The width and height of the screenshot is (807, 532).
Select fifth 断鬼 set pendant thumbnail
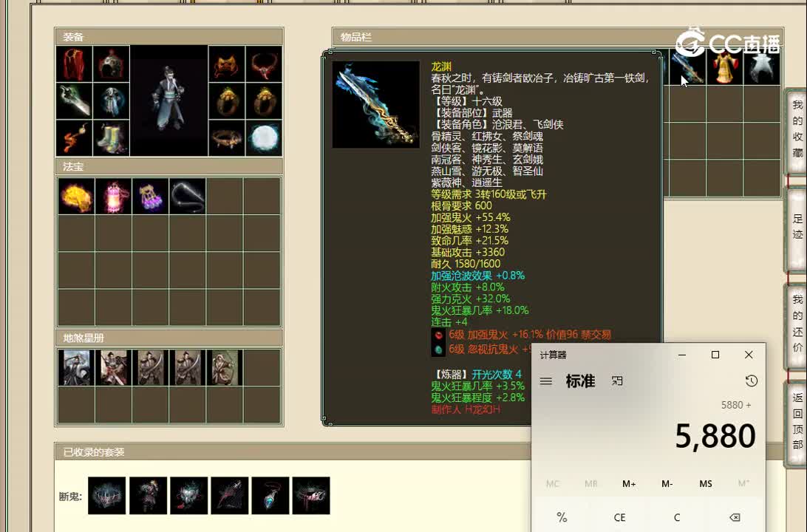[x=270, y=496]
